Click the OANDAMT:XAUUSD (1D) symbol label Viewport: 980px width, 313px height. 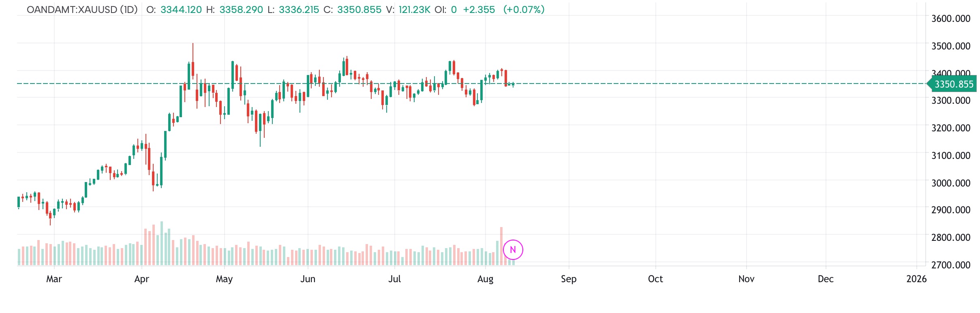click(82, 10)
